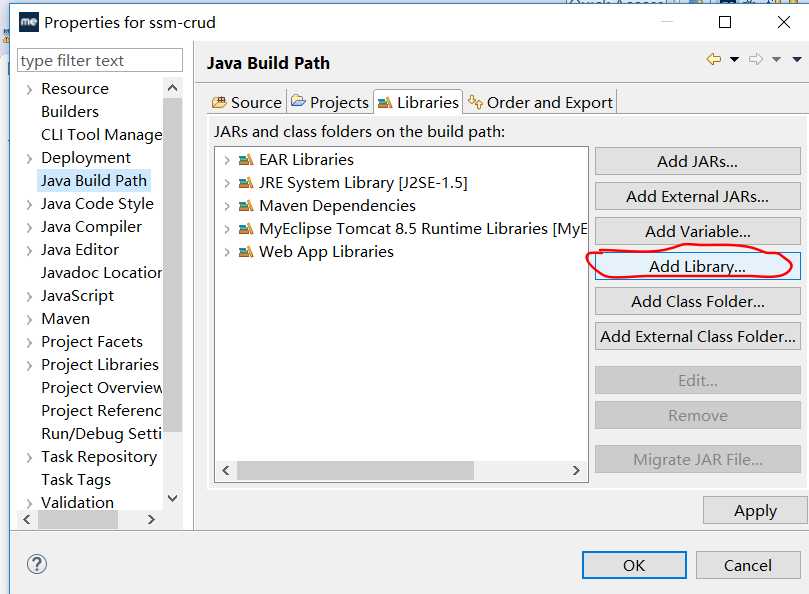This screenshot has height=594, width=809.
Task: Click the back navigation arrow icon
Action: pos(714,59)
